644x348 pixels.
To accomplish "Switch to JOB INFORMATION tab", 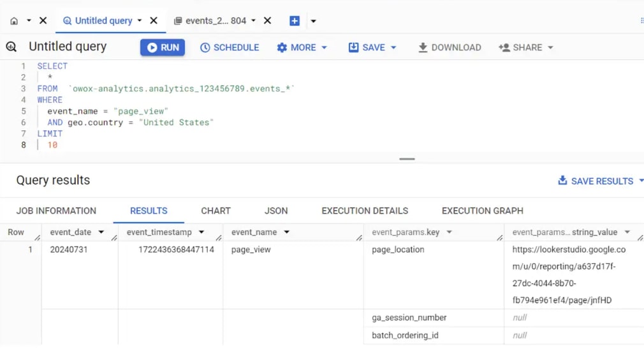I will (56, 211).
